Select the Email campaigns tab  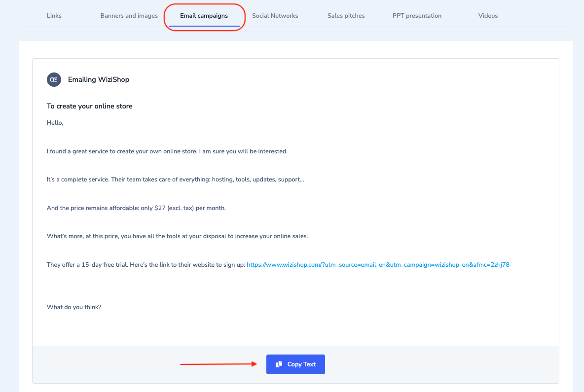(x=204, y=16)
